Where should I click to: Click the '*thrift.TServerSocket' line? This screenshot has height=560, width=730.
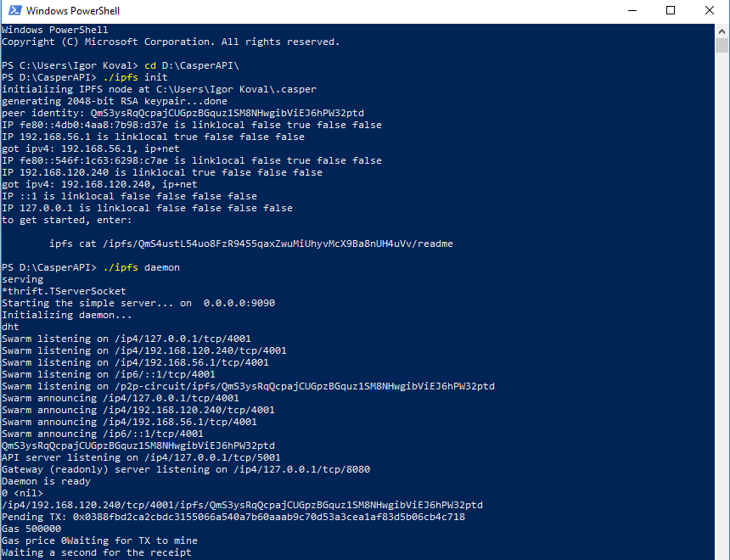[64, 291]
